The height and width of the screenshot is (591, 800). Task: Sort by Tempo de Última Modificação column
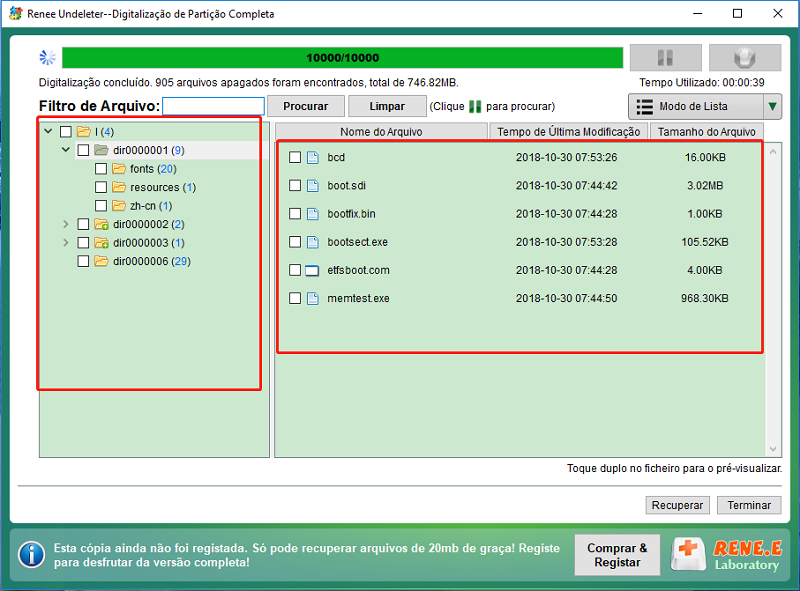[x=568, y=132]
